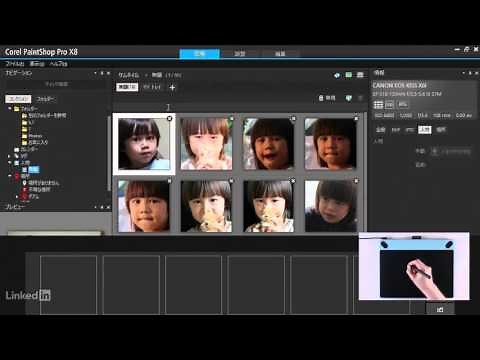The image size is (480, 360).
Task: Pin the 情報 panel
Action: (470, 73)
